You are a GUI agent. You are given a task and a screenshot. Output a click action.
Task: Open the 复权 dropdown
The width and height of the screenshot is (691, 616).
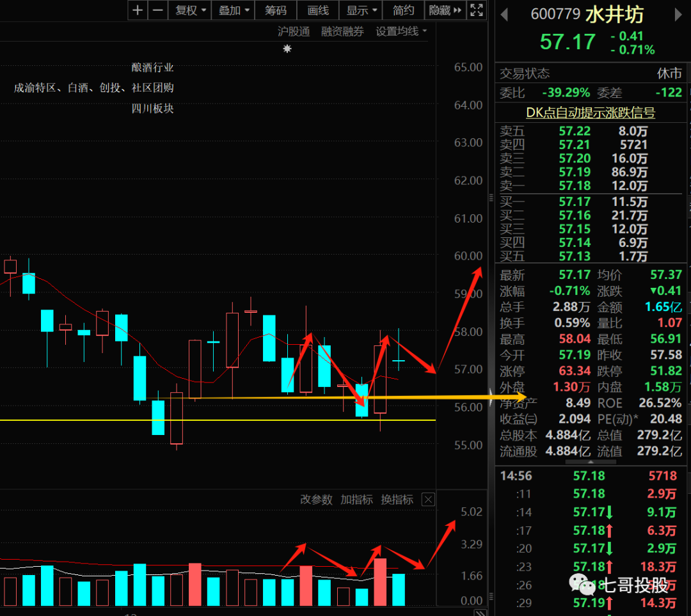point(190,10)
